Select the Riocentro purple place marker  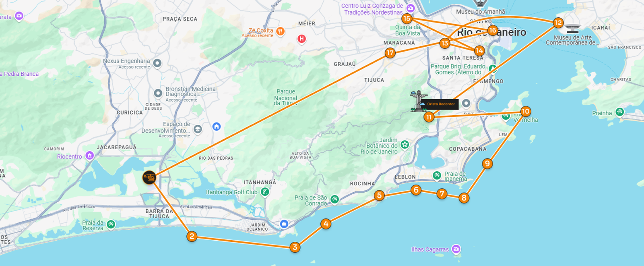click(89, 156)
